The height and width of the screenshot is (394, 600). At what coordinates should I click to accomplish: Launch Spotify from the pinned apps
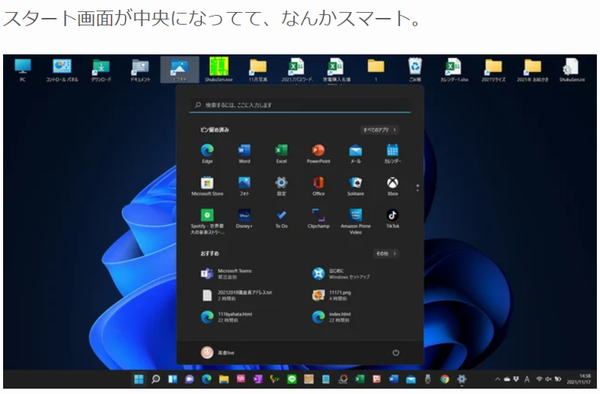click(x=207, y=221)
